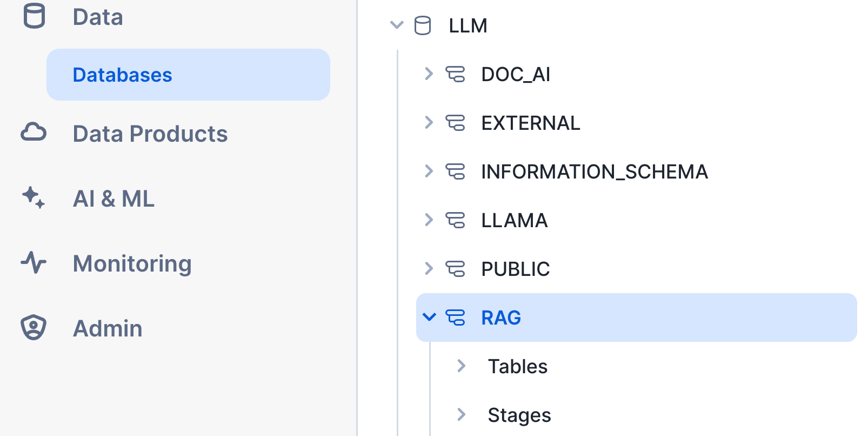The width and height of the screenshot is (868, 436).
Task: Open the Admin section
Action: tap(108, 328)
